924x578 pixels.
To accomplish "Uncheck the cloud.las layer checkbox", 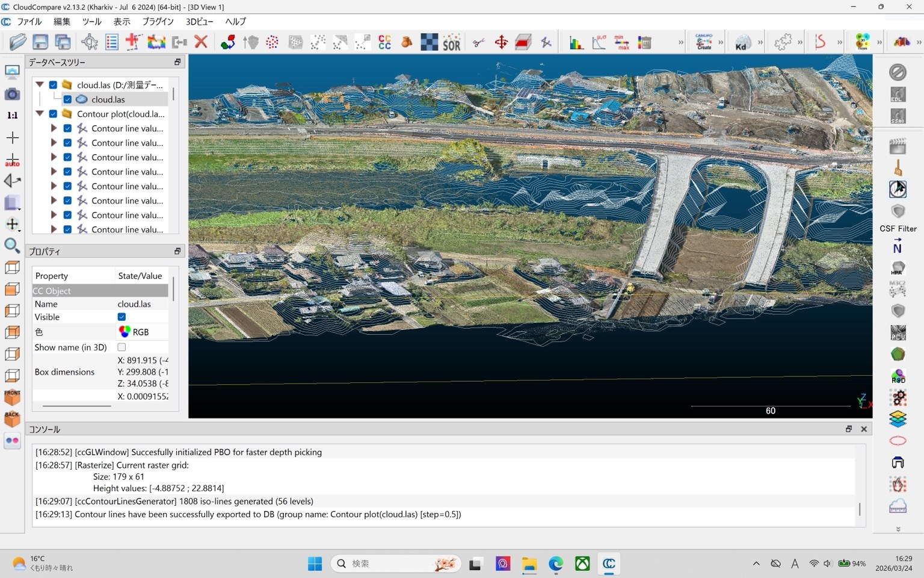I will pos(67,99).
